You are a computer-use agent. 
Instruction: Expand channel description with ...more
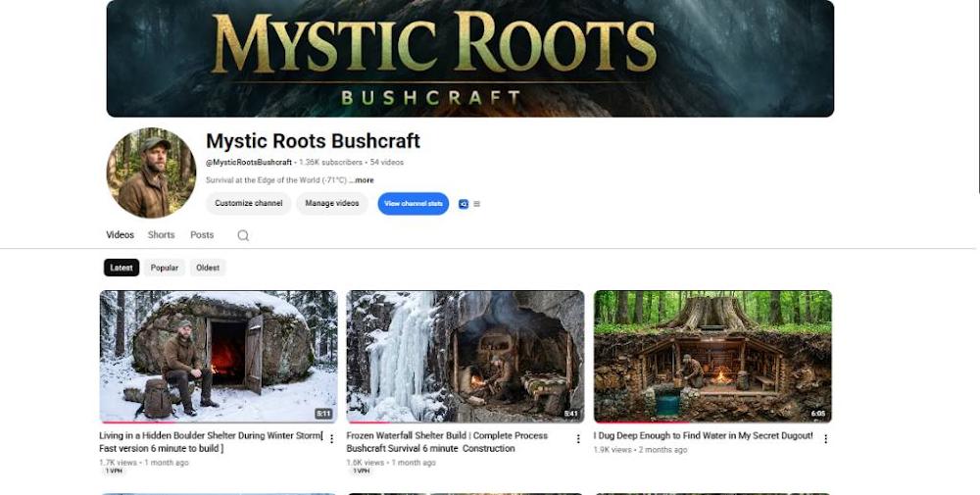pyautogui.click(x=362, y=180)
